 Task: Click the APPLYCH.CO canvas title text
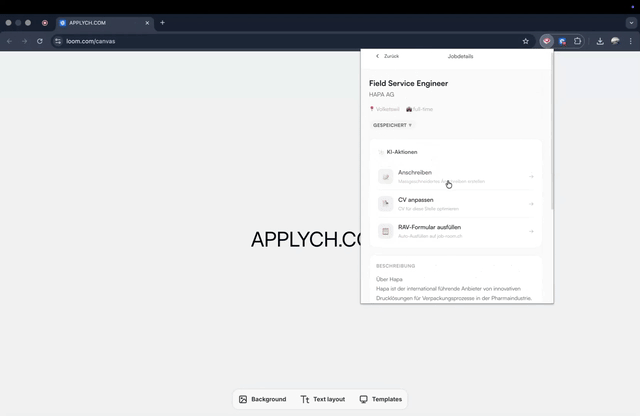click(306, 239)
